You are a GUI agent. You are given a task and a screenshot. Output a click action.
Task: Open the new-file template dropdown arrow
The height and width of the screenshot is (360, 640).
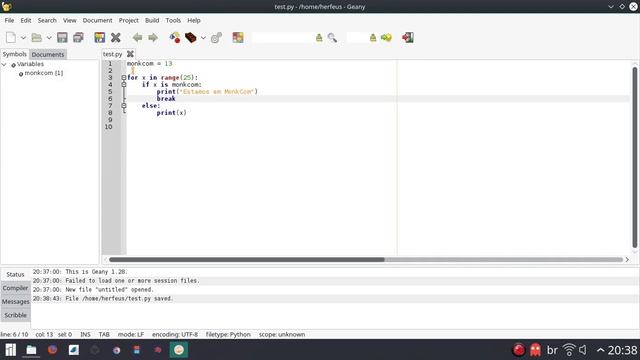pyautogui.click(x=23, y=38)
